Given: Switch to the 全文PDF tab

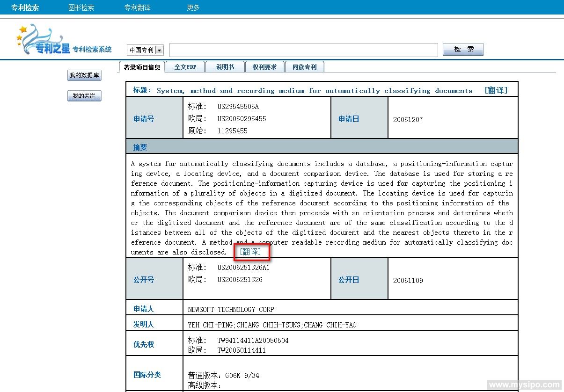Looking at the screenshot, I should pos(185,67).
